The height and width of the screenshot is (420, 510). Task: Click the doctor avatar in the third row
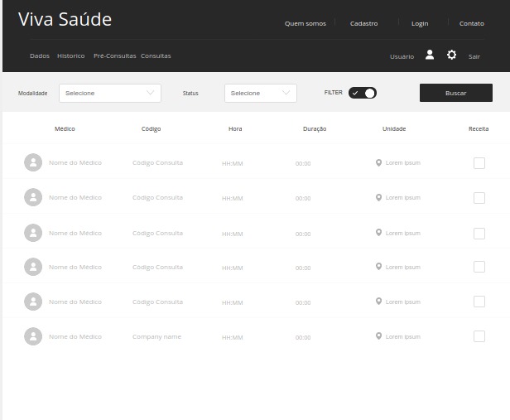(33, 233)
